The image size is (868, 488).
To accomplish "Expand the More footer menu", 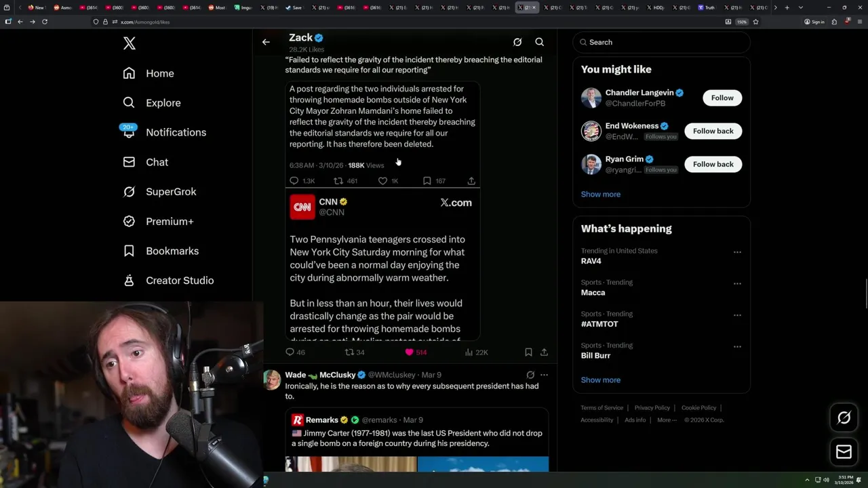I will coord(667,420).
